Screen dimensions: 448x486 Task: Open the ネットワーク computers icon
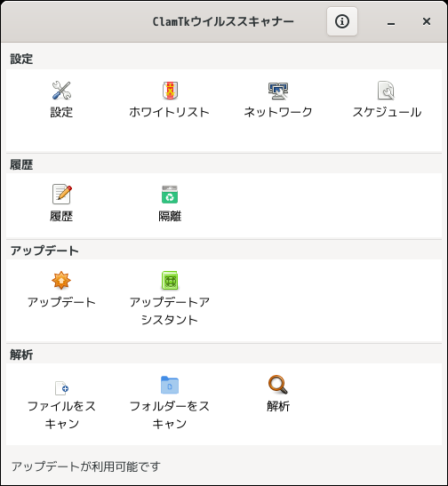click(278, 91)
